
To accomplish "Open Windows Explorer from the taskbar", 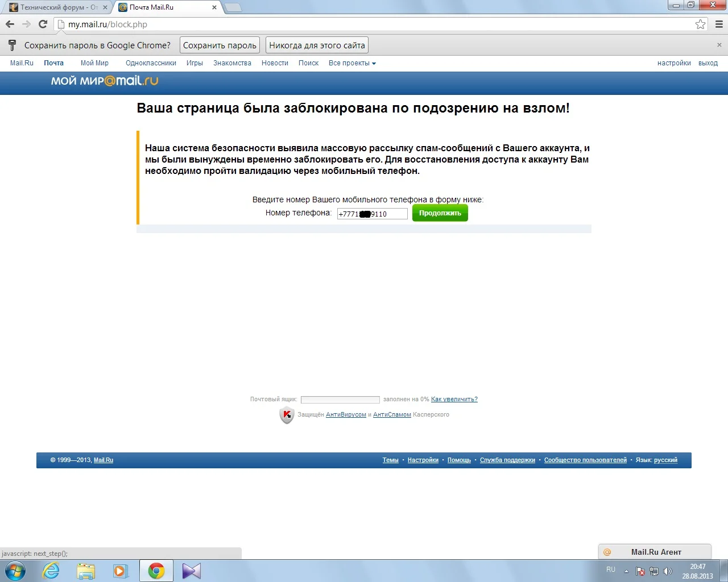I will 86,571.
